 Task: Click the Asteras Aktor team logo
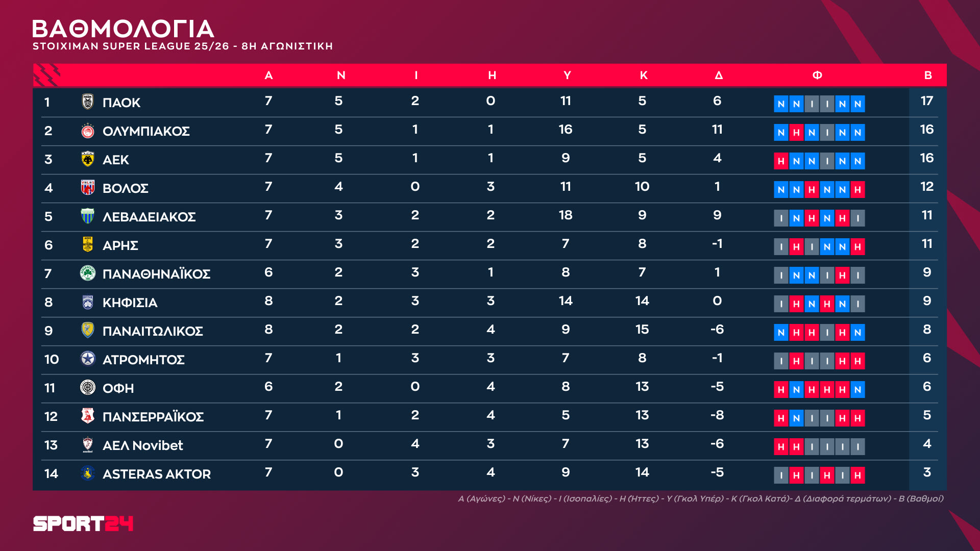(88, 473)
